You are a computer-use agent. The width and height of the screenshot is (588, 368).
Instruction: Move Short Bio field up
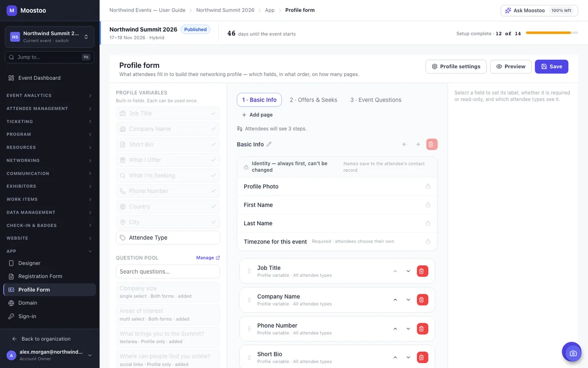(x=395, y=357)
